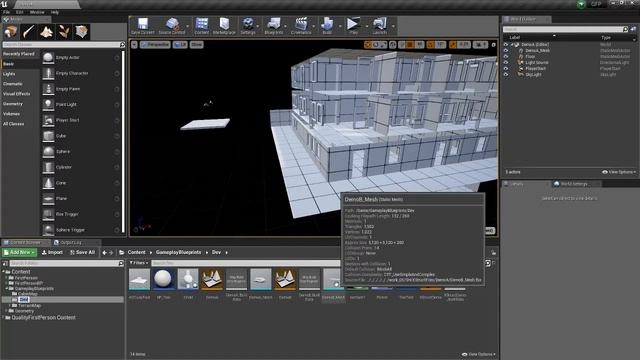Toggle visibility eye for the PlayerStart row
Screen dimensions: 640x360
[506, 69]
